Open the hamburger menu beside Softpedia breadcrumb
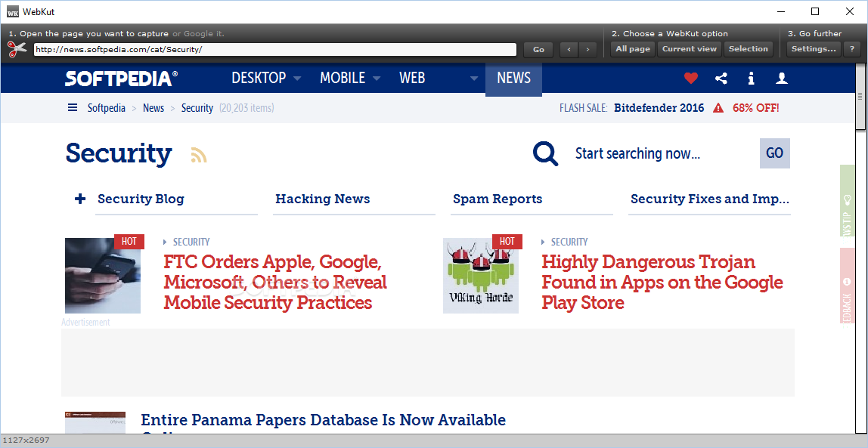The height and width of the screenshot is (448, 868). click(x=73, y=108)
